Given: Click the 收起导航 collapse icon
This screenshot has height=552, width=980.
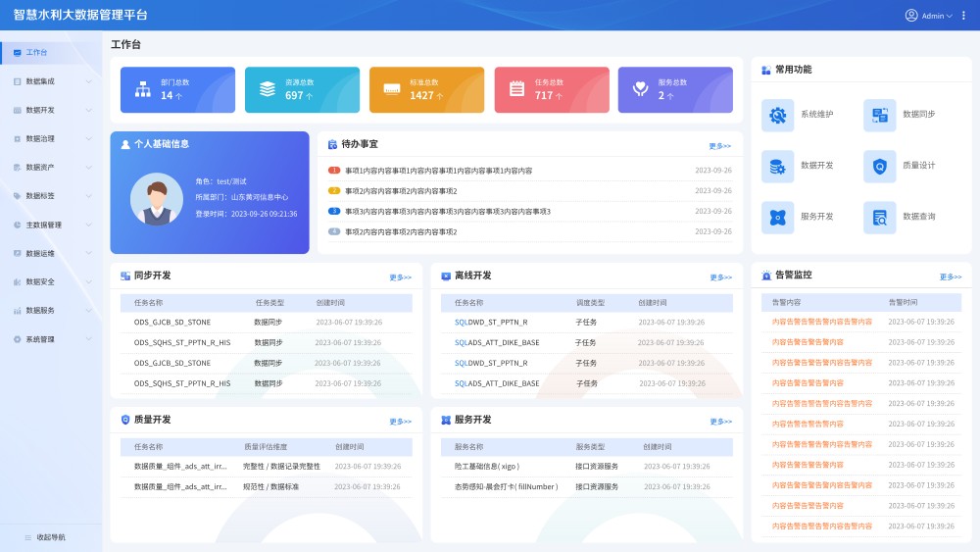Looking at the screenshot, I should [27, 537].
